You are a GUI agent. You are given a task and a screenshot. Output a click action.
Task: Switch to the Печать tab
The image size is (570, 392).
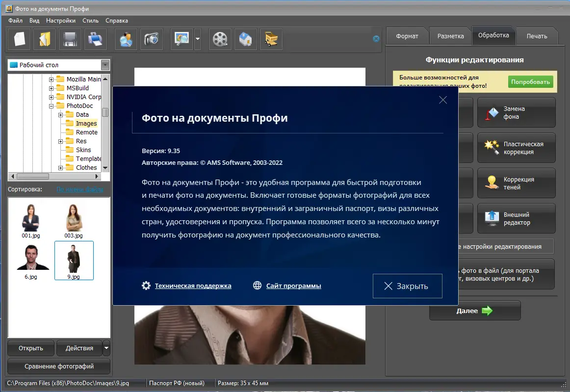(x=537, y=36)
